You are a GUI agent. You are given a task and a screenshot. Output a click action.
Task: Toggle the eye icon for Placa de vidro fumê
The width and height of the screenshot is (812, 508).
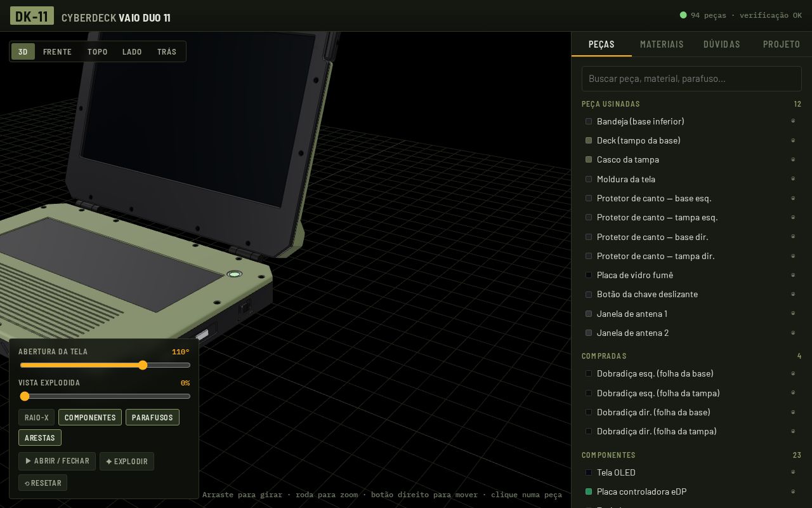point(793,275)
